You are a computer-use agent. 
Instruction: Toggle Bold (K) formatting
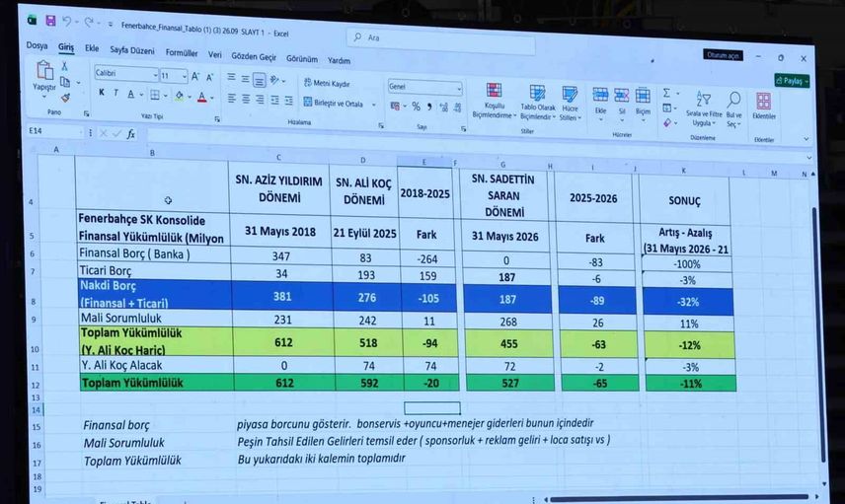(x=102, y=93)
